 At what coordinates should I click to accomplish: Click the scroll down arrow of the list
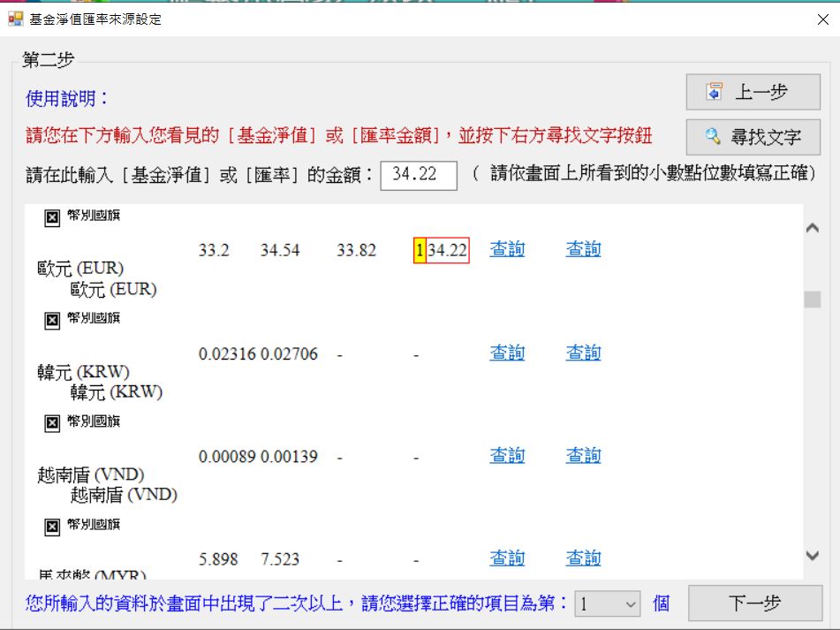(x=812, y=556)
